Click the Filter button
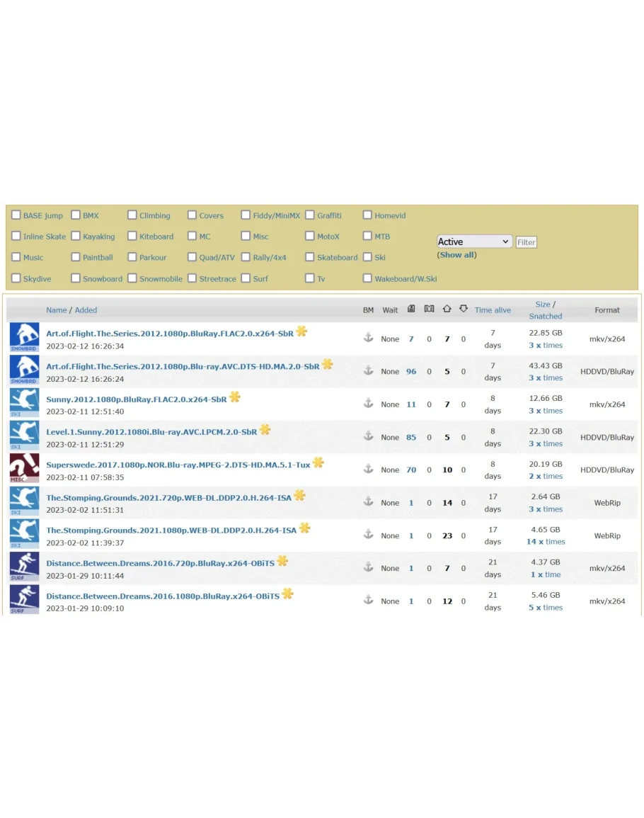The image size is (644, 818). click(x=526, y=242)
